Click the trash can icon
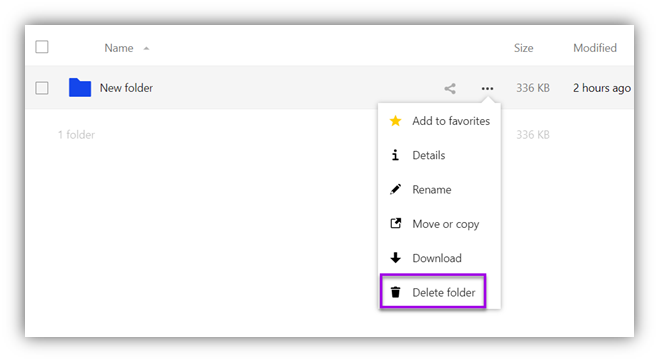659x362 pixels. pos(395,292)
